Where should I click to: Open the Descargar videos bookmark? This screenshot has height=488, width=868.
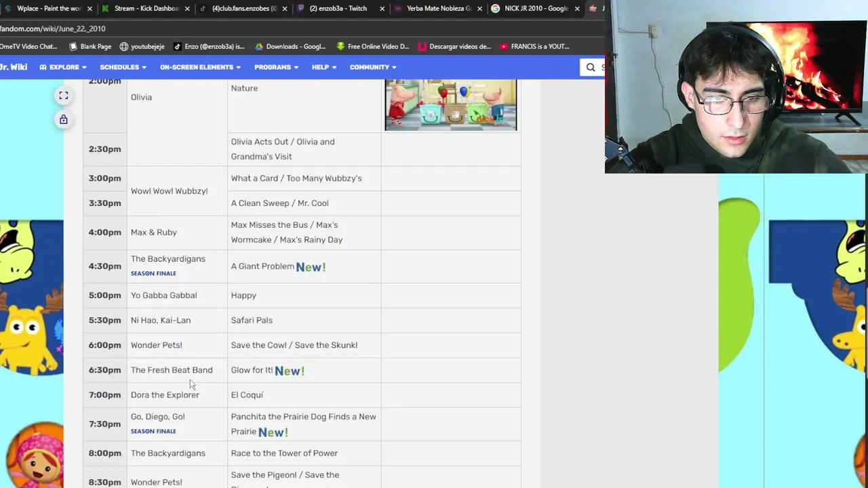click(454, 47)
